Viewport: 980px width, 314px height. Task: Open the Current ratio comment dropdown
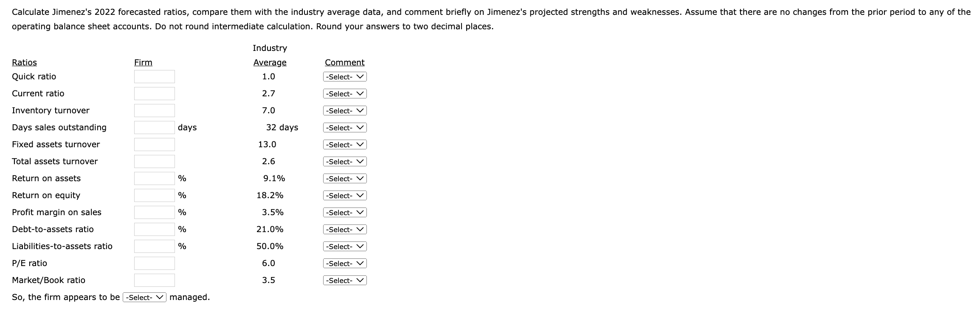tap(344, 93)
